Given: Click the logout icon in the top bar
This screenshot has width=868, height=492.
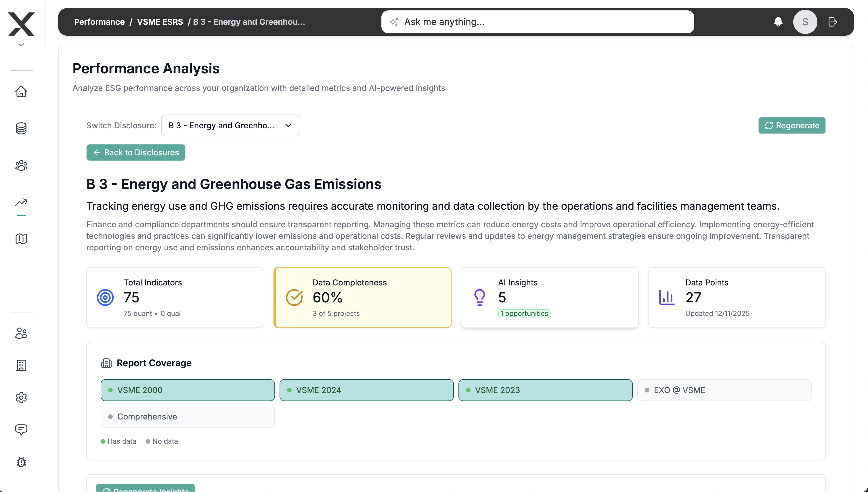Looking at the screenshot, I should tap(833, 22).
